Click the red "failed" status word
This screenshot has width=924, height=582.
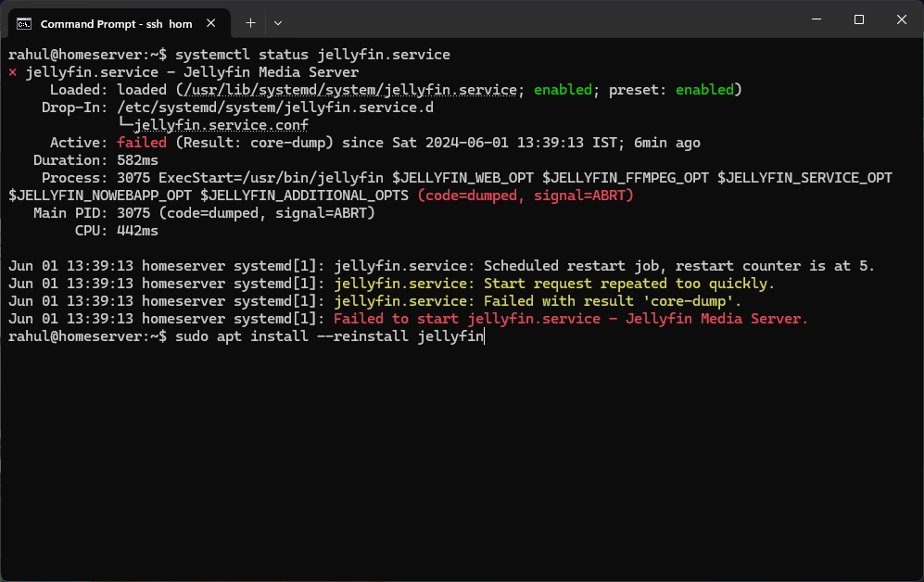click(x=142, y=143)
